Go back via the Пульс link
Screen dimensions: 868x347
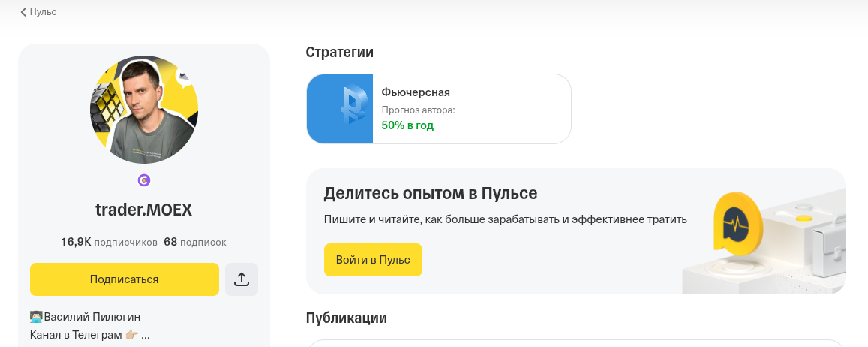[44, 12]
